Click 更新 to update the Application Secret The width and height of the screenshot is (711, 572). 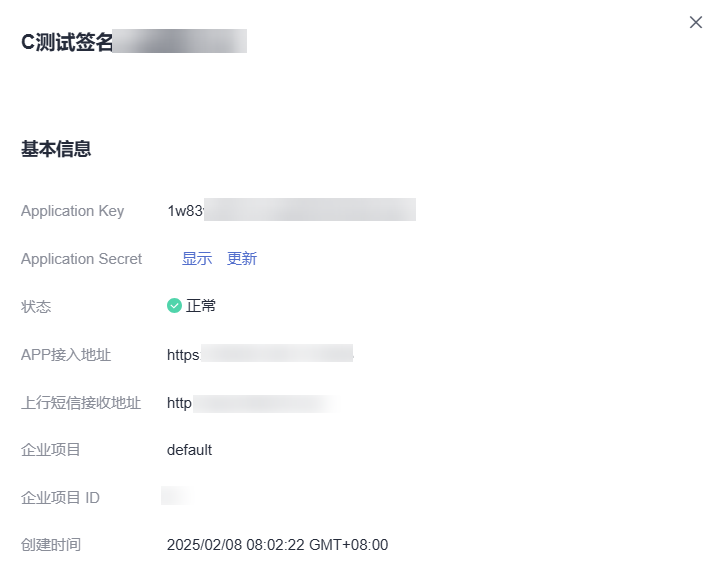[242, 259]
